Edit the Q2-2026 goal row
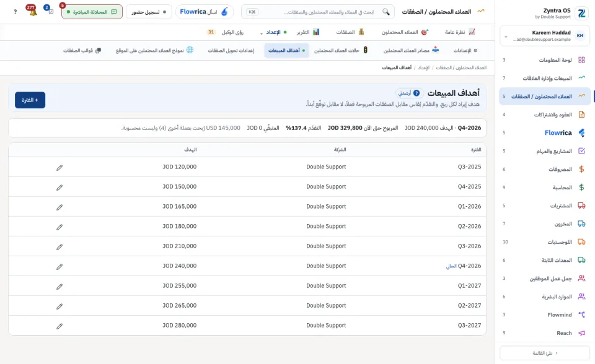The image size is (595, 364). (x=59, y=227)
